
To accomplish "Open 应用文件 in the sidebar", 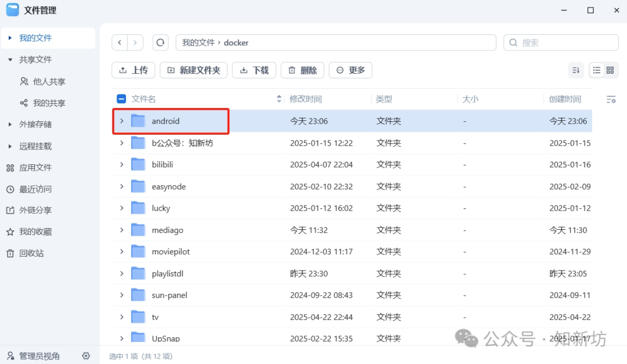I will click(35, 167).
